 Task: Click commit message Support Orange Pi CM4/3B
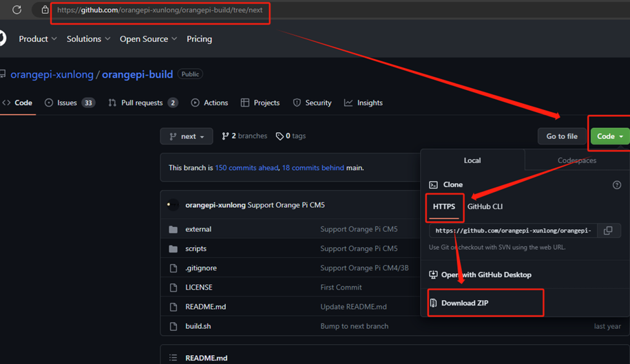pos(364,268)
